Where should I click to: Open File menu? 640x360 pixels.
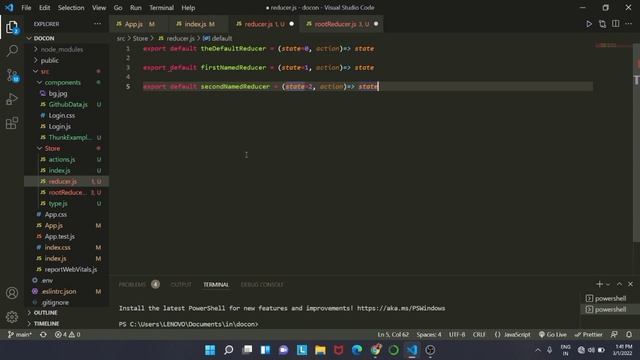[26, 8]
